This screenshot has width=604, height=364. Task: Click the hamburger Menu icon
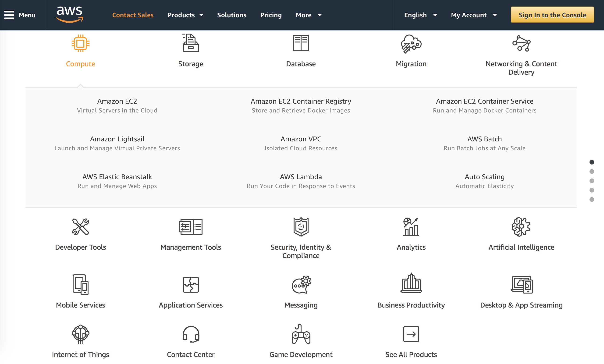pyautogui.click(x=9, y=15)
